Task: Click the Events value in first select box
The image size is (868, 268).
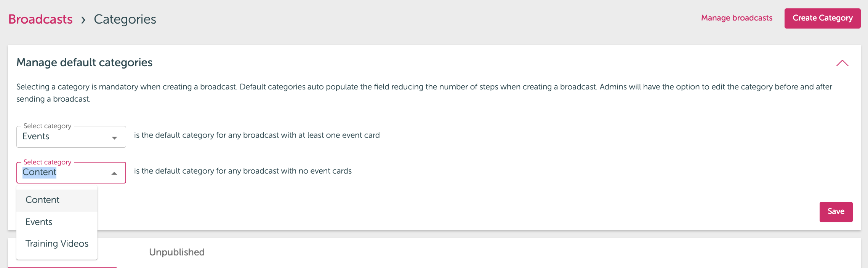Action: tap(36, 136)
